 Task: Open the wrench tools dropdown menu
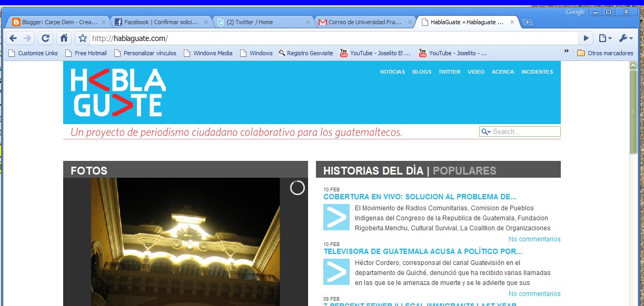pyautogui.click(x=625, y=38)
